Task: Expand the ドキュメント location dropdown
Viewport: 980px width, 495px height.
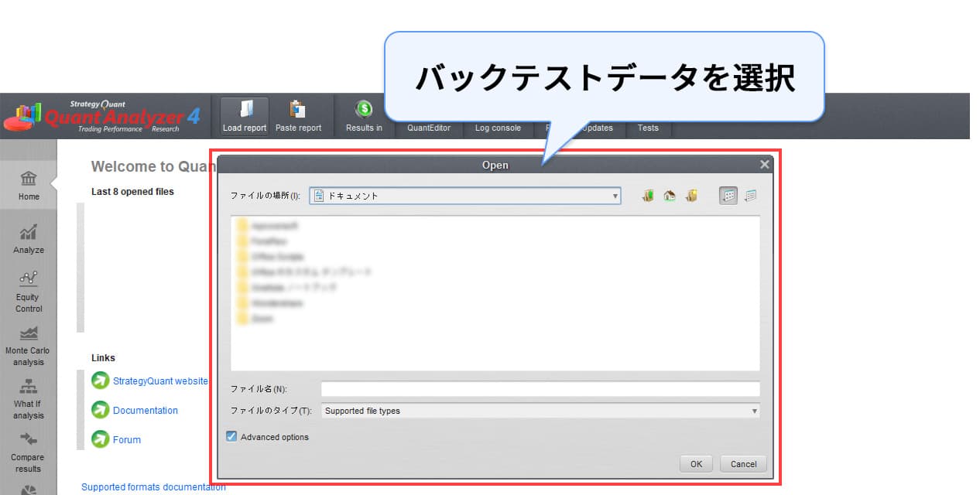Action: point(615,196)
